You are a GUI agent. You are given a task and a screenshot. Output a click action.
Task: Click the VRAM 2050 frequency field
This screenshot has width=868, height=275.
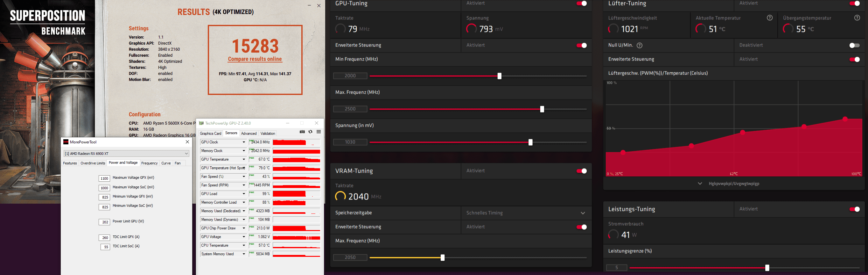coord(350,257)
